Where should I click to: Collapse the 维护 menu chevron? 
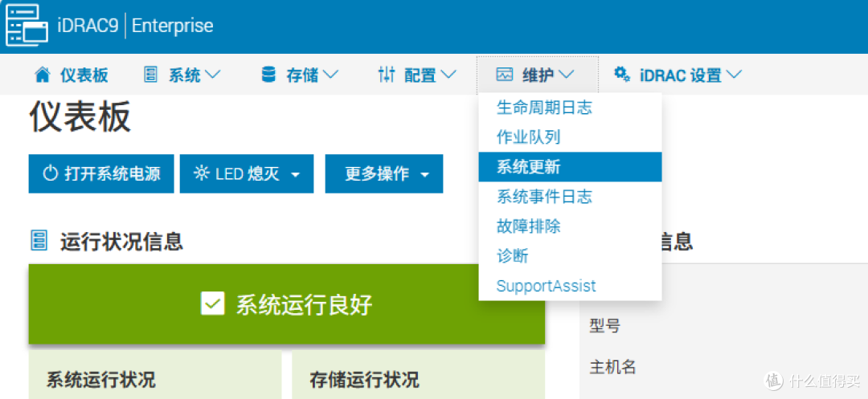567,75
